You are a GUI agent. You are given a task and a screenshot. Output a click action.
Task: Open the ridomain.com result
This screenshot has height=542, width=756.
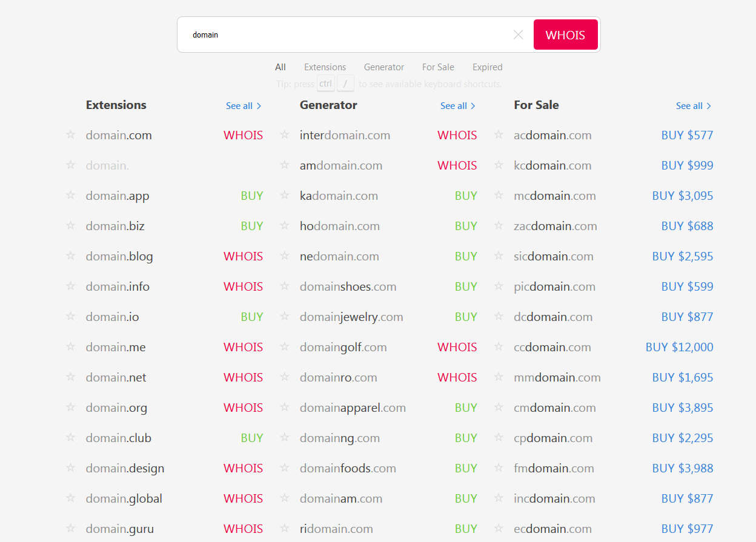[x=336, y=529]
